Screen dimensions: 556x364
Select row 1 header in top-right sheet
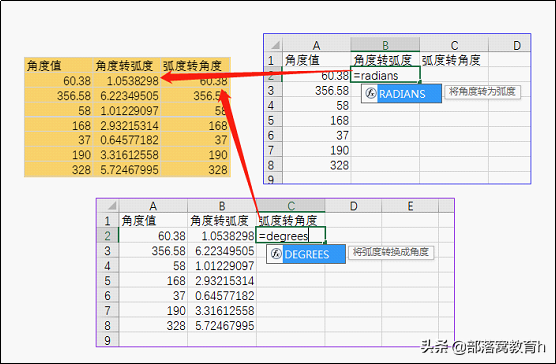pyautogui.click(x=273, y=60)
